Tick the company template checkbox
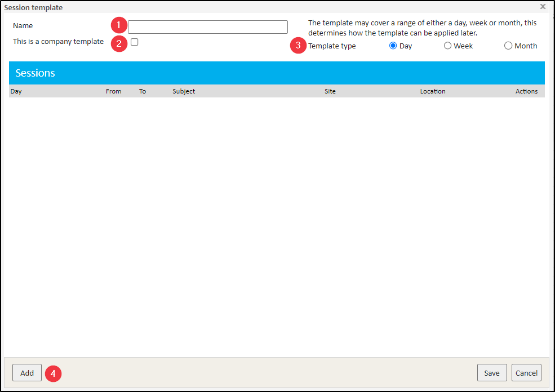This screenshot has height=392, width=555. 135,42
